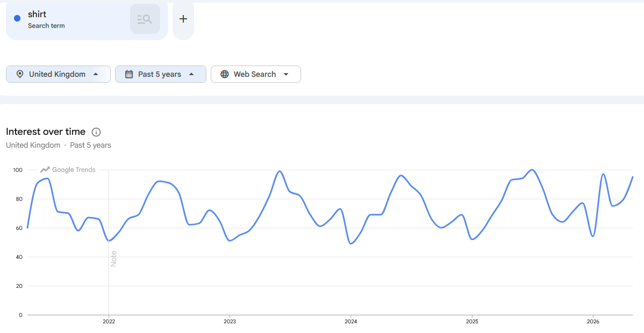This screenshot has width=644, height=333.
Task: Click the 20 y-axis label
Action: click(19, 286)
